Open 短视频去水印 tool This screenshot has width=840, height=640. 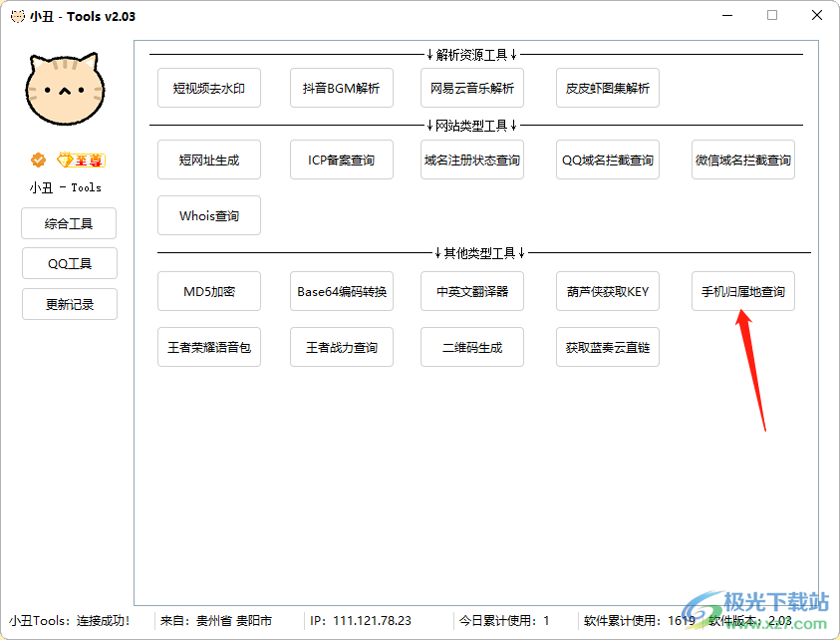(209, 88)
